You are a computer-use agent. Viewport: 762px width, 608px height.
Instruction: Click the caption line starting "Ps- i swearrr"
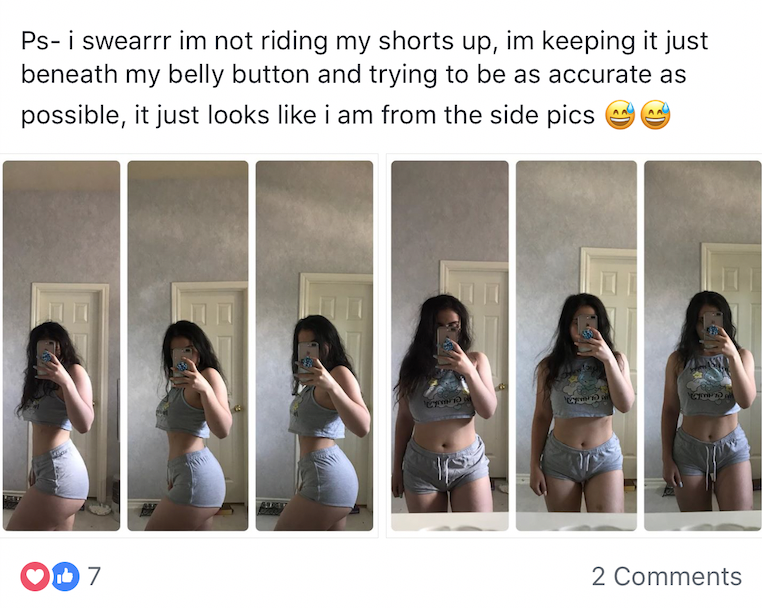pos(364,43)
